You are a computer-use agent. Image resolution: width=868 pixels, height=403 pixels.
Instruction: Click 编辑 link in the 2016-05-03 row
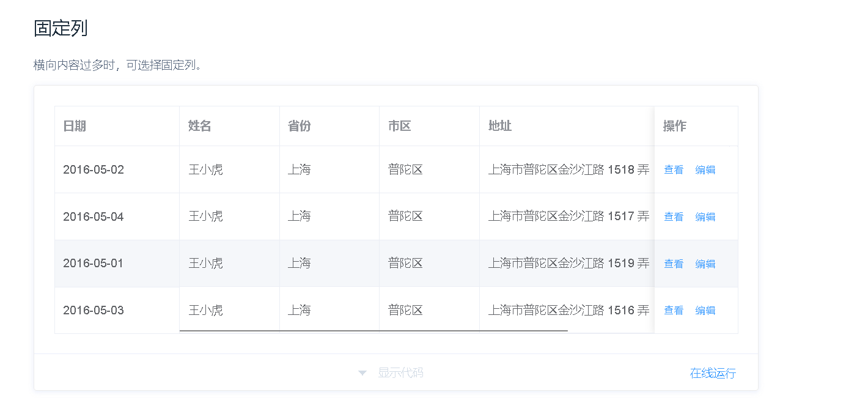[x=705, y=310]
